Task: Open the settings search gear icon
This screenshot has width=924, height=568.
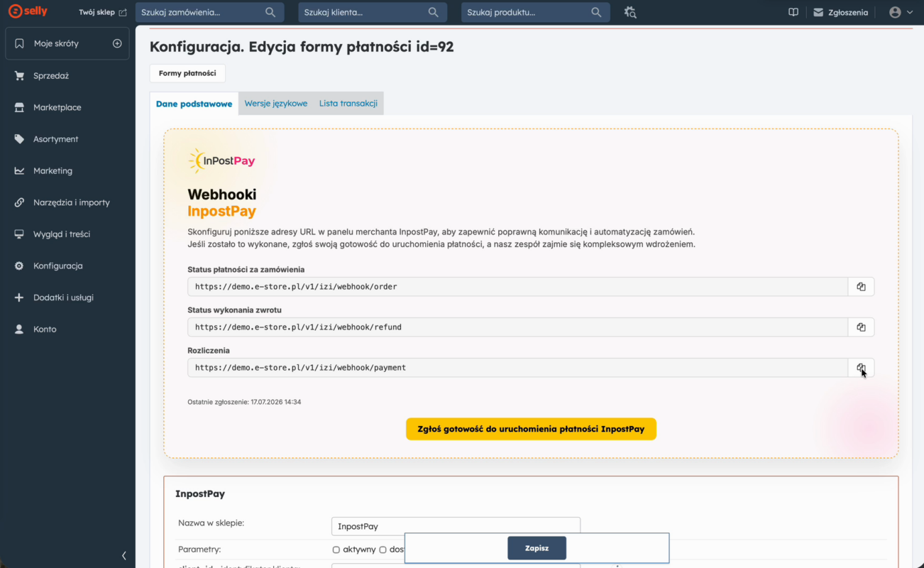Action: (x=630, y=12)
